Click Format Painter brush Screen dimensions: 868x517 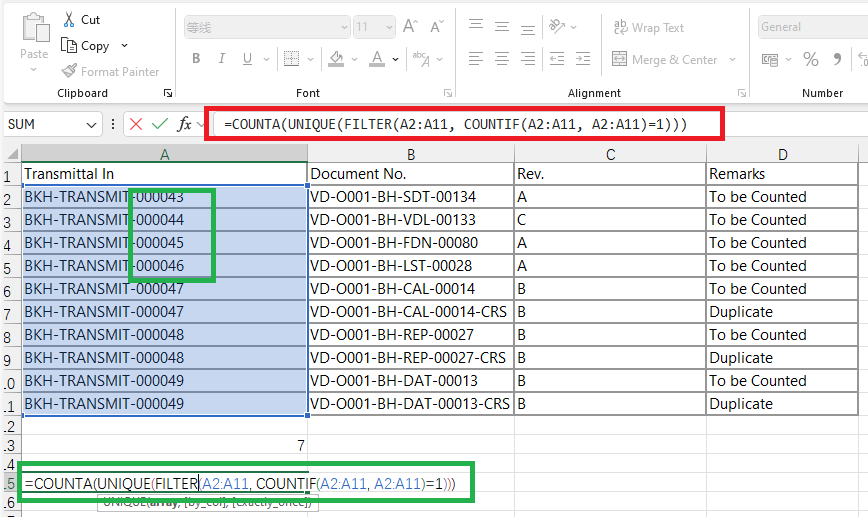110,71
